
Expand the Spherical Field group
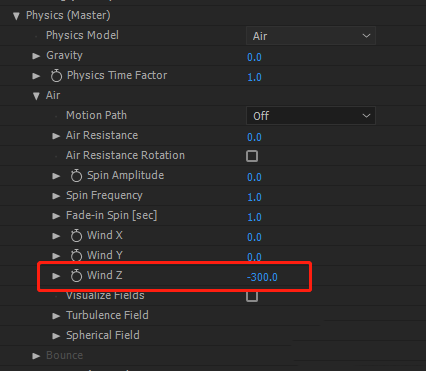pos(56,336)
